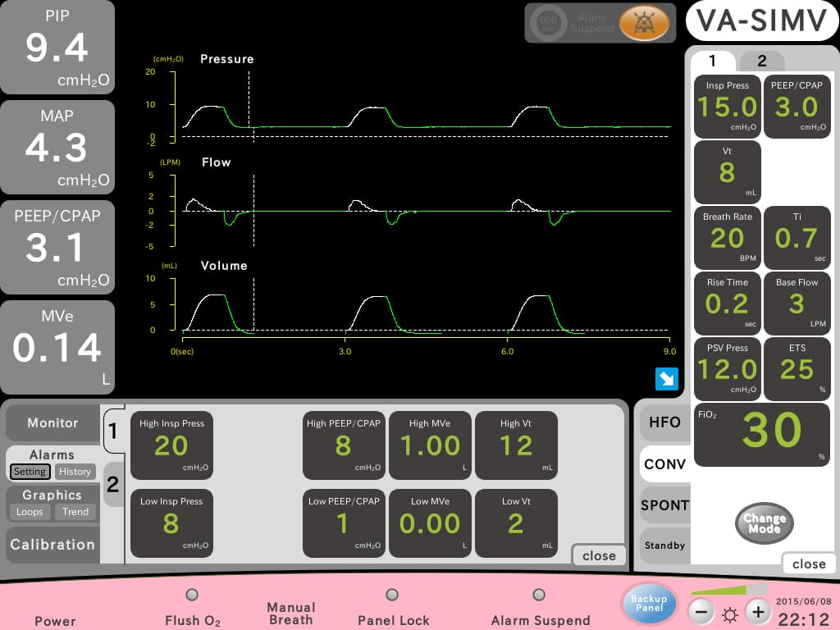Switch to settings tab 2

762,61
